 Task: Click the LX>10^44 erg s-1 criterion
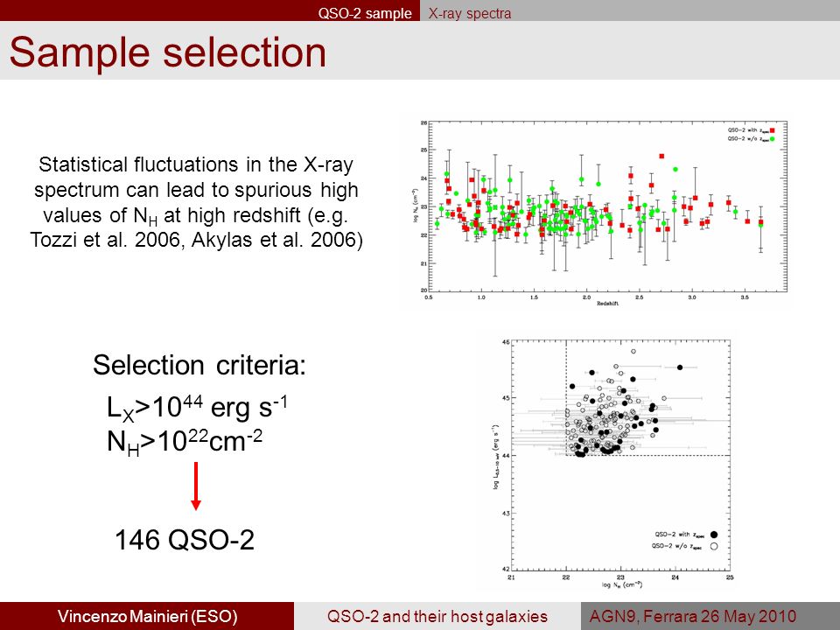click(197, 408)
